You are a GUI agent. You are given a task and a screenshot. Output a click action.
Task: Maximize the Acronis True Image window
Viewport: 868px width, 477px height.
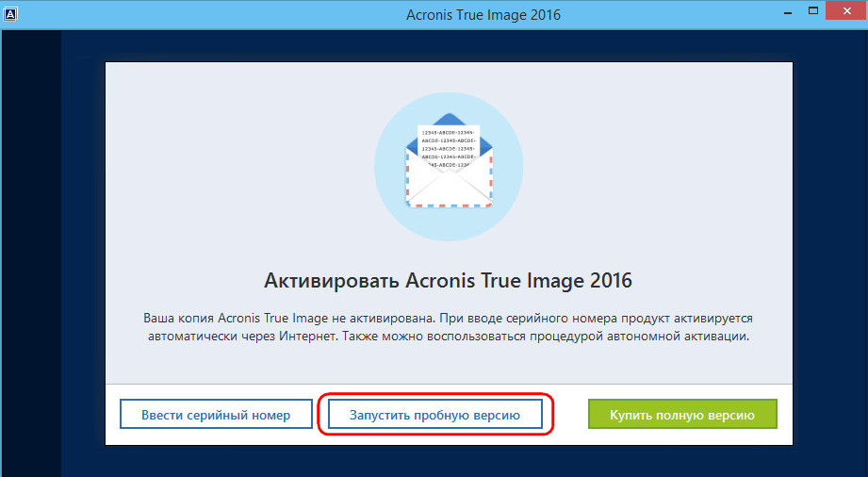(813, 11)
